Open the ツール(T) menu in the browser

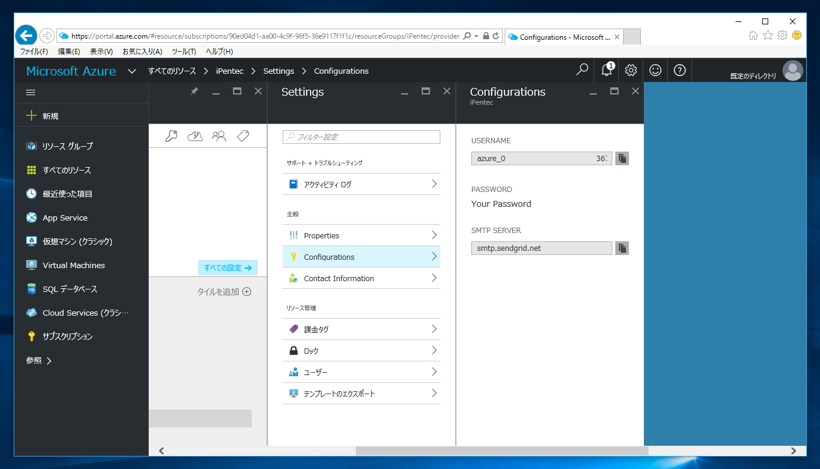(x=183, y=52)
